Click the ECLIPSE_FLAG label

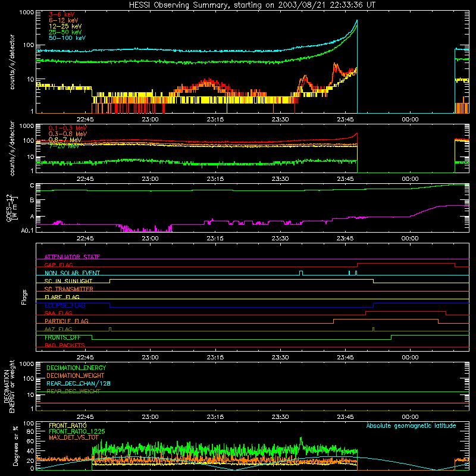point(65,305)
